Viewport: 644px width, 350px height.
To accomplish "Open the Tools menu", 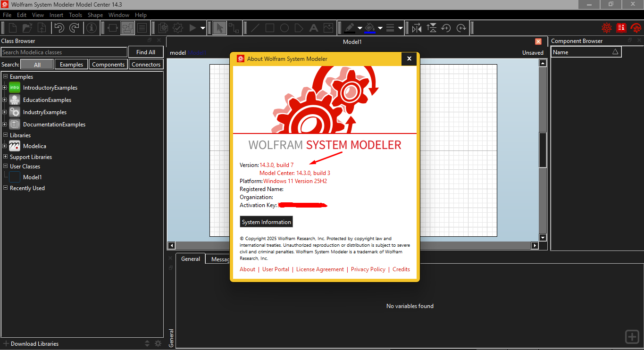I will (75, 15).
